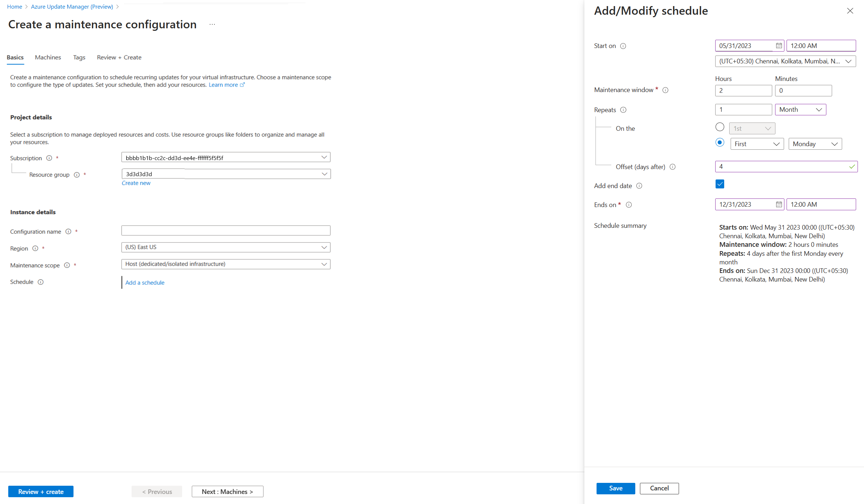Image resolution: width=864 pixels, height=504 pixels.
Task: Click the info icon next to Configuration name
Action: [68, 232]
